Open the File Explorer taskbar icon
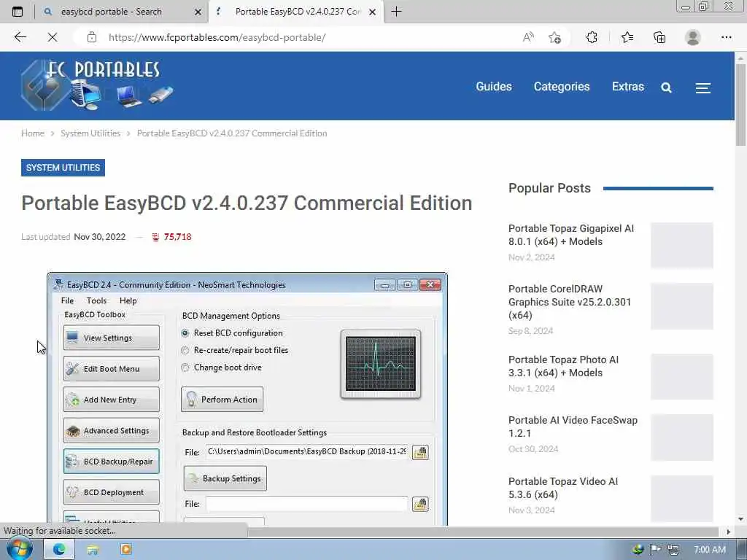The width and height of the screenshot is (747, 560). coord(93,550)
